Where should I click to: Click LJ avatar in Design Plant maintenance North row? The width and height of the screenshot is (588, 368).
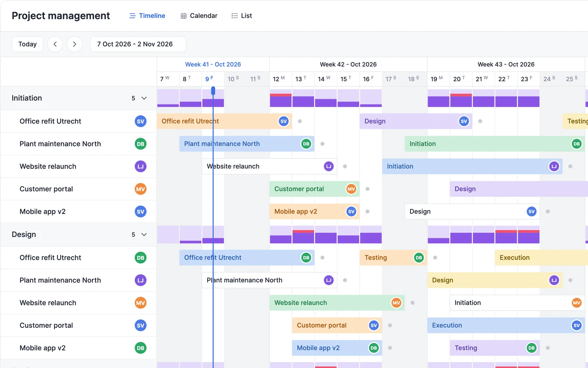click(140, 280)
